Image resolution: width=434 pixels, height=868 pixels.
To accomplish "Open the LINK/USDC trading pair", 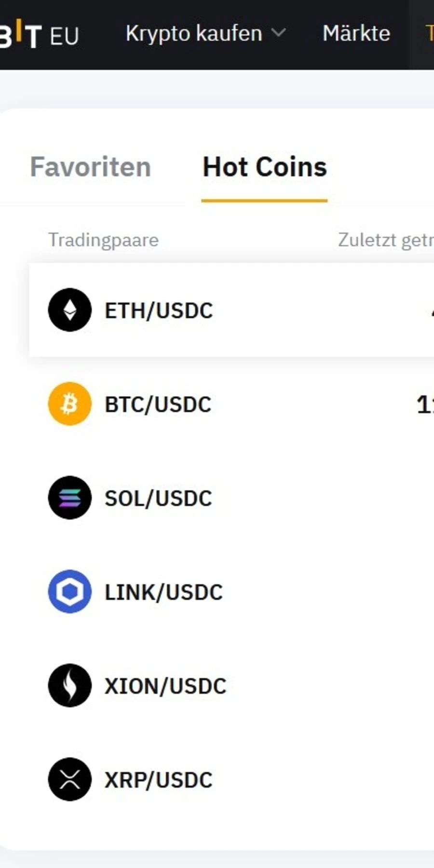I will tap(163, 591).
